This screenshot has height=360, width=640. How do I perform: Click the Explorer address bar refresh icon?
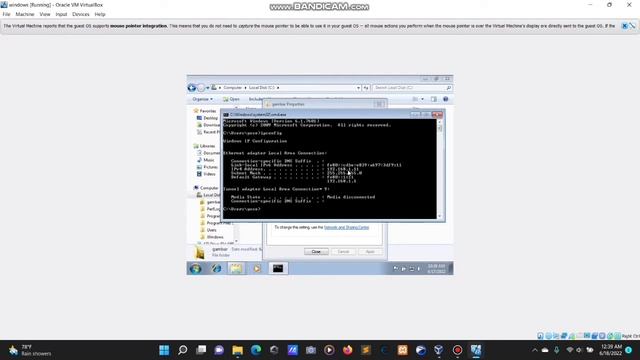(366, 88)
